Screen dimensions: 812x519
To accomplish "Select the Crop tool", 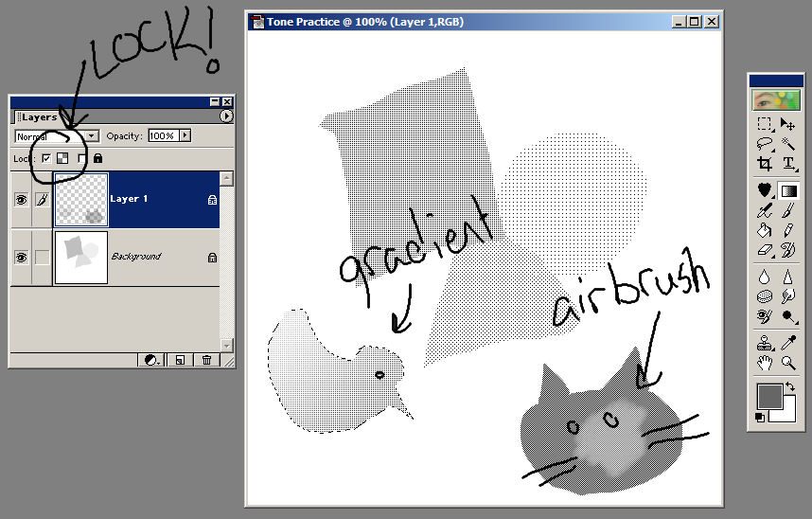I will click(x=764, y=163).
